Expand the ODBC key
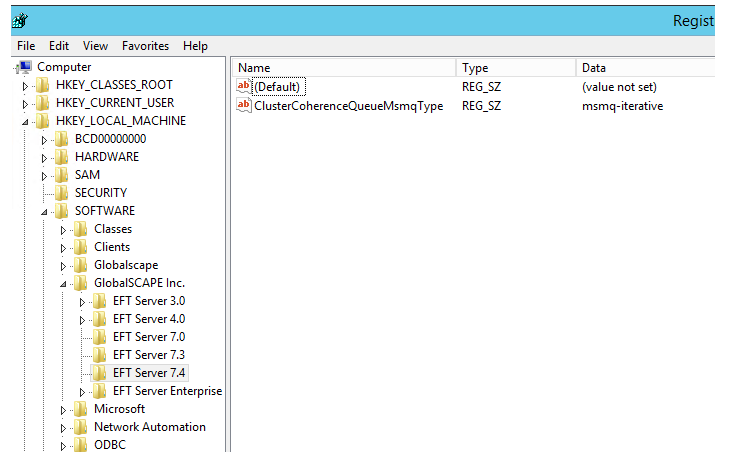731x462 pixels. coord(63,447)
